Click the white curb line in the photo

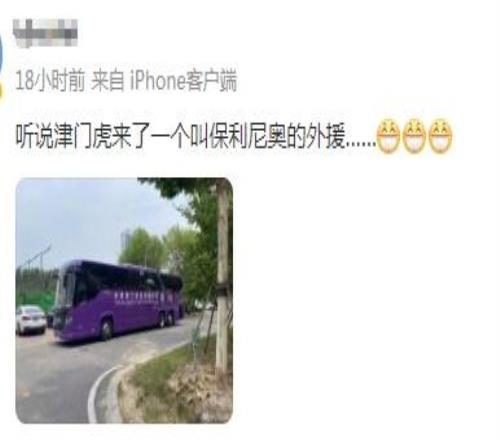coord(100,392)
